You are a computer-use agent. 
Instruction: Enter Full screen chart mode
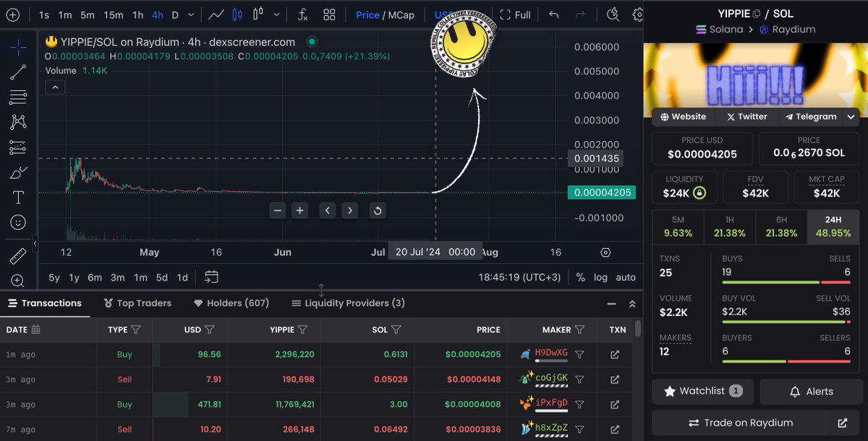pos(515,14)
